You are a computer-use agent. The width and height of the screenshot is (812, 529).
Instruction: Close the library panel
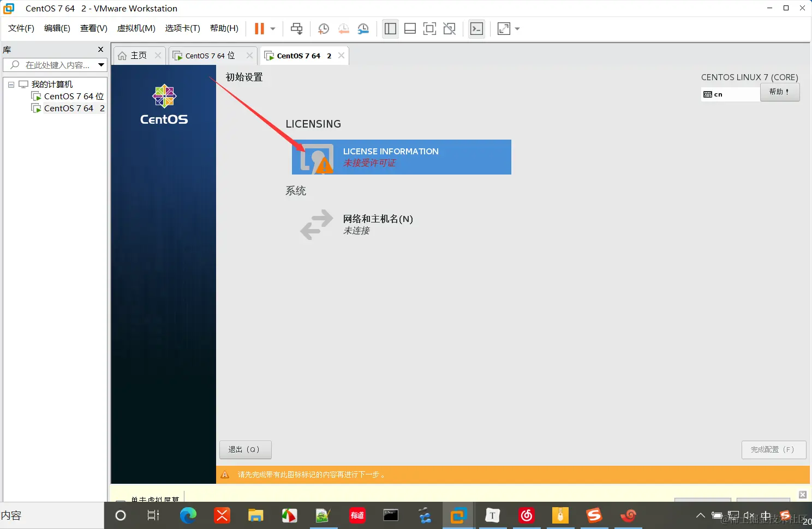(100, 50)
